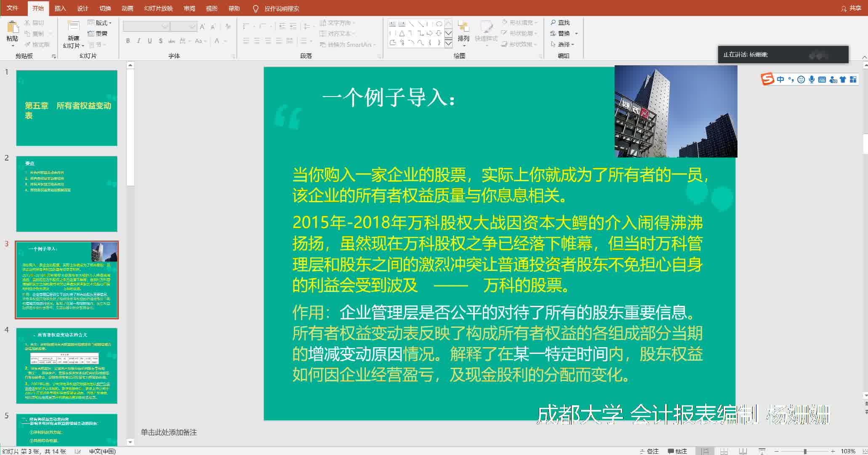
Task: Select the oval shape in shapes gallery
Action: (439, 24)
